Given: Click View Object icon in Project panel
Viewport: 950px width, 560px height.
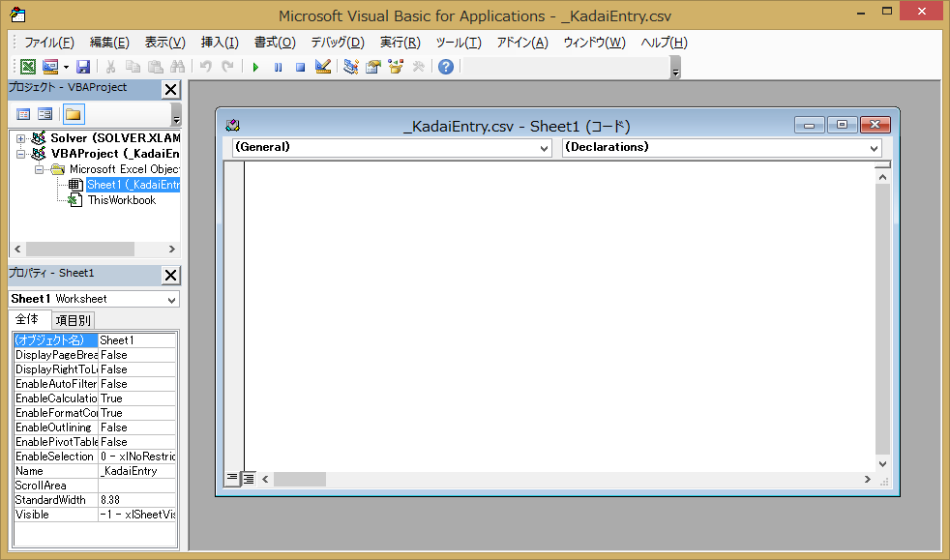Looking at the screenshot, I should 45,114.
